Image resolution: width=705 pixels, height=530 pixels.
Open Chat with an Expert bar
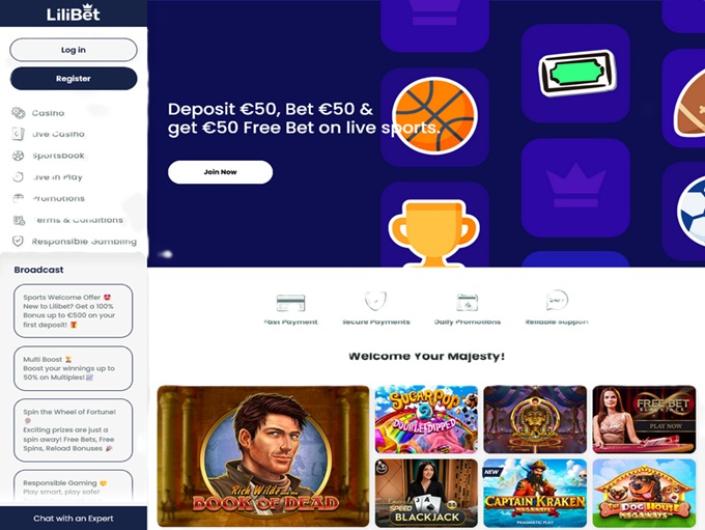point(73,518)
